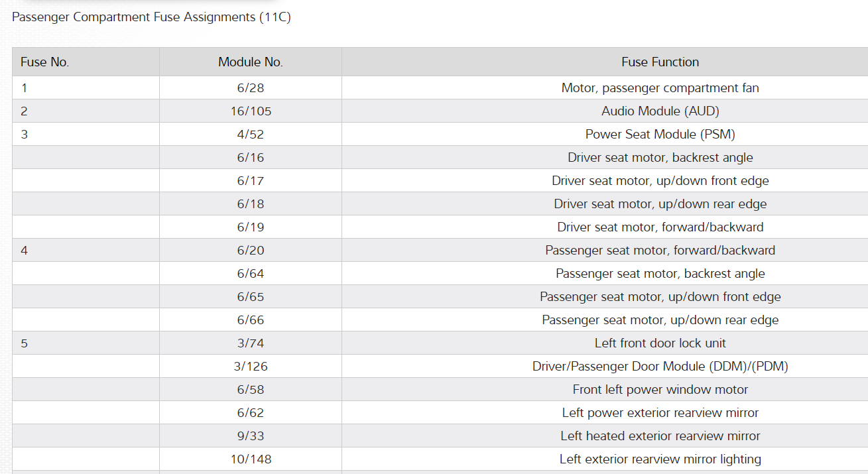
Task: Click the "Left front door lock unit" cell
Action: click(x=660, y=343)
